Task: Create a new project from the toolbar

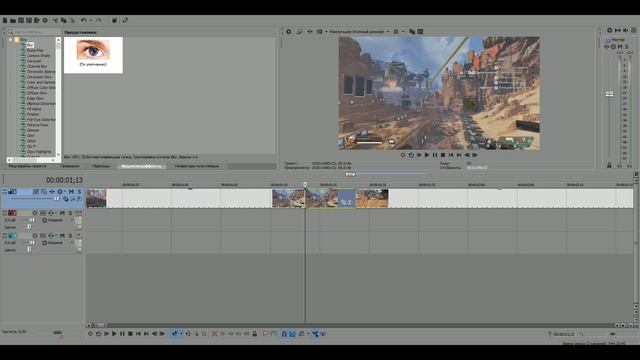Action: point(5,20)
